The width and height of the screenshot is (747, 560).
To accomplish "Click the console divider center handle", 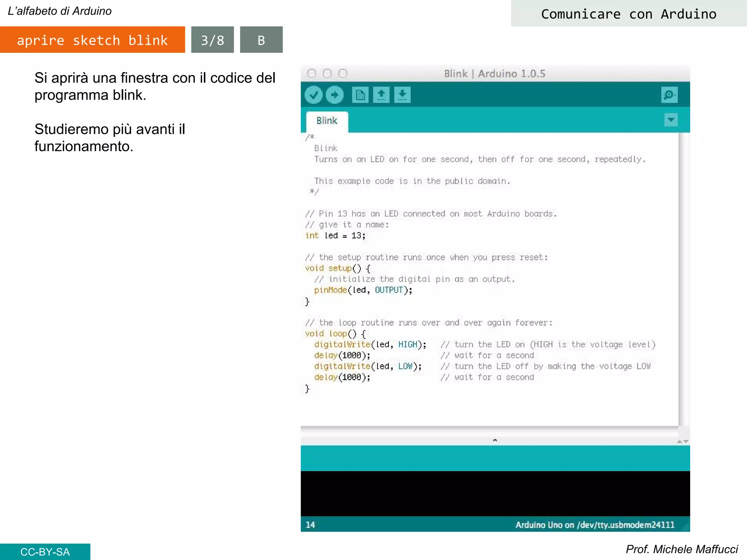I will [x=495, y=440].
